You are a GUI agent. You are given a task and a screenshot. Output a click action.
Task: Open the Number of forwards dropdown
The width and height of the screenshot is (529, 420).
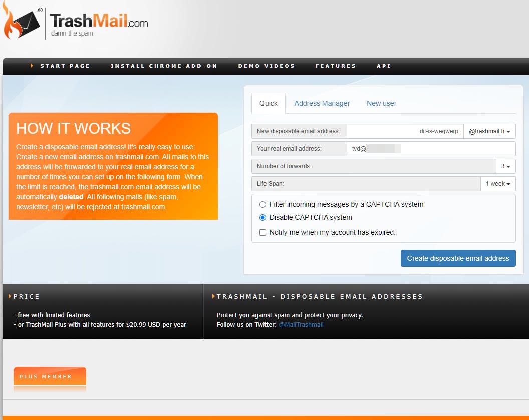coord(506,166)
